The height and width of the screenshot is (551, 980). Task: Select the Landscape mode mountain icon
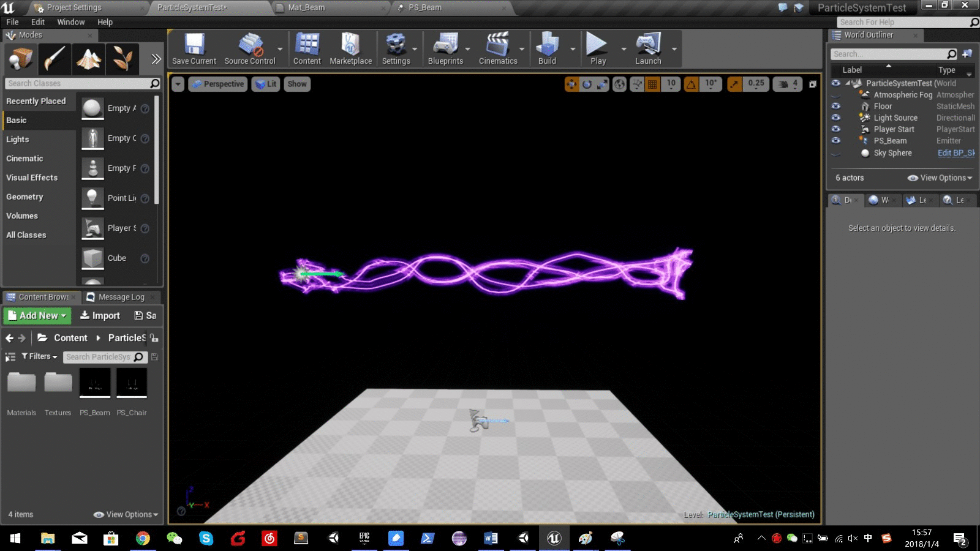[x=89, y=59]
